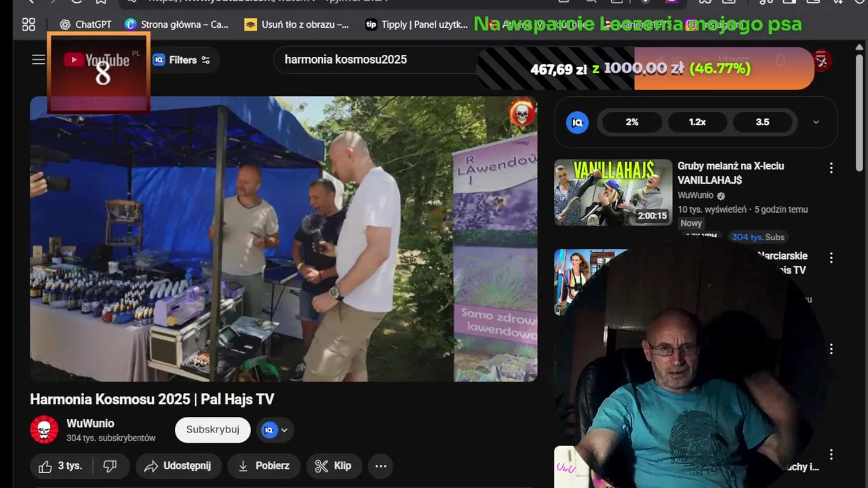The image size is (868, 488).
Task: Open 'Gruby melanż na X-leciu VANILLAHAJ$' title
Action: pyautogui.click(x=730, y=173)
